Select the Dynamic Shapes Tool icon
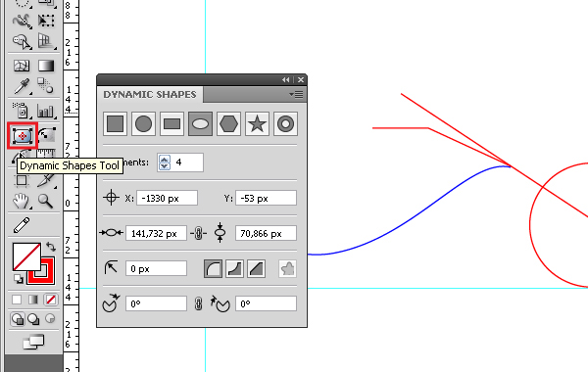This screenshot has height=372, width=588. pos(23,136)
